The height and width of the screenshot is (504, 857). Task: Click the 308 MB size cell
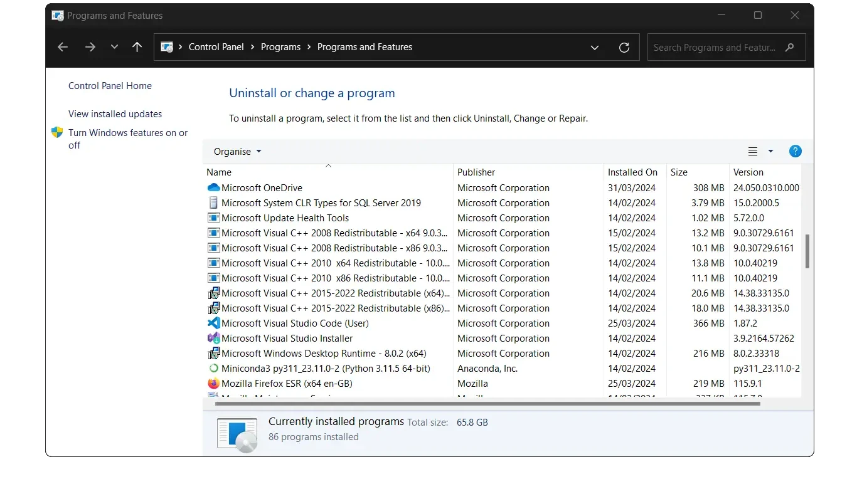click(x=709, y=187)
